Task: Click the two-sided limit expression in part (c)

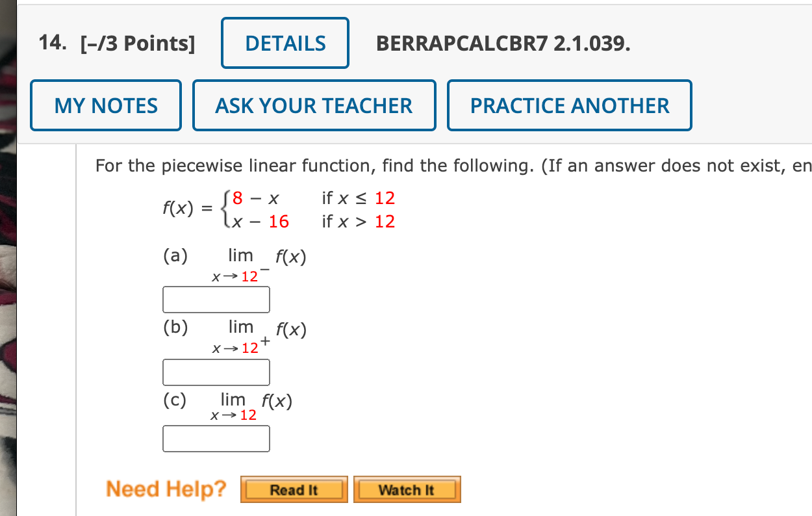Action: coord(250,406)
